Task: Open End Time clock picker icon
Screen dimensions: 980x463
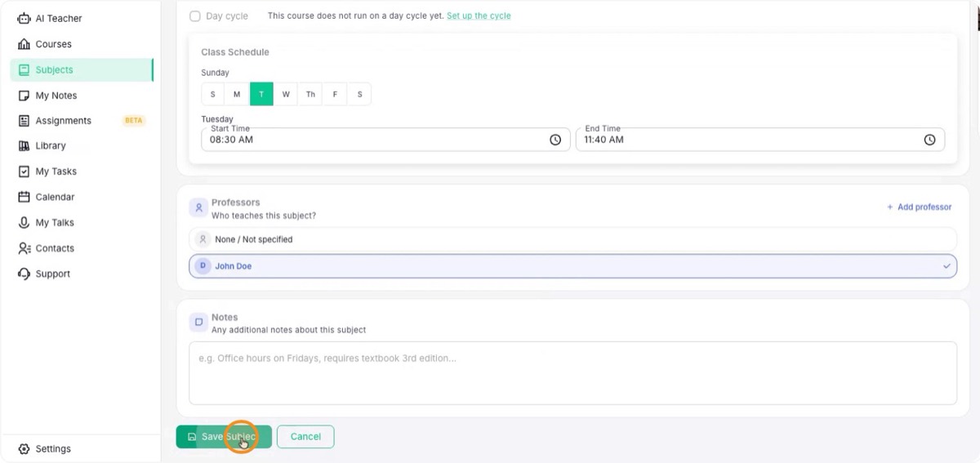Action: click(x=929, y=140)
